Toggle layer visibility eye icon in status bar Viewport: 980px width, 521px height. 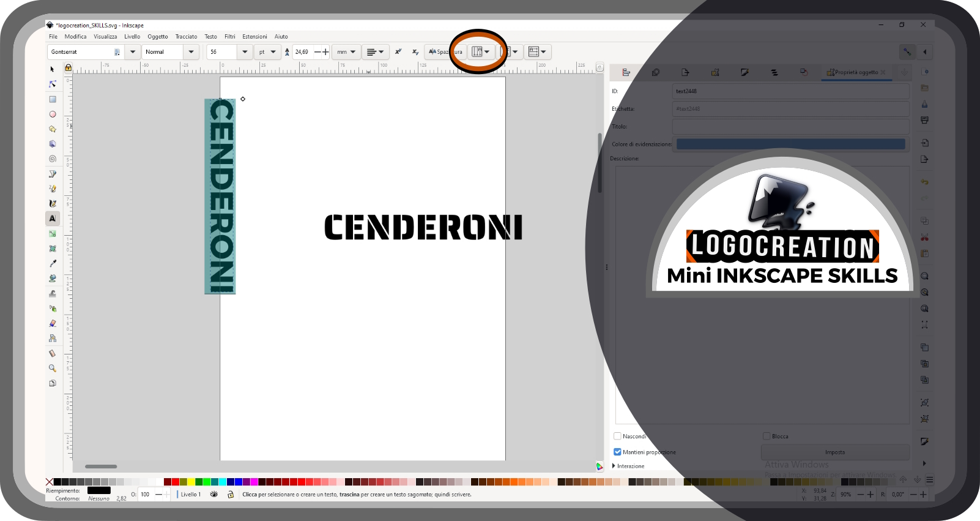(x=213, y=494)
